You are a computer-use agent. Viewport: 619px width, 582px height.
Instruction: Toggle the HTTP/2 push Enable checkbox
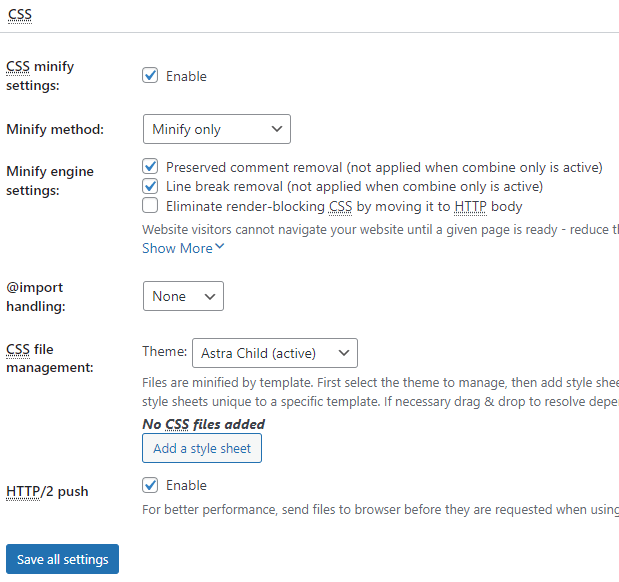(x=150, y=485)
